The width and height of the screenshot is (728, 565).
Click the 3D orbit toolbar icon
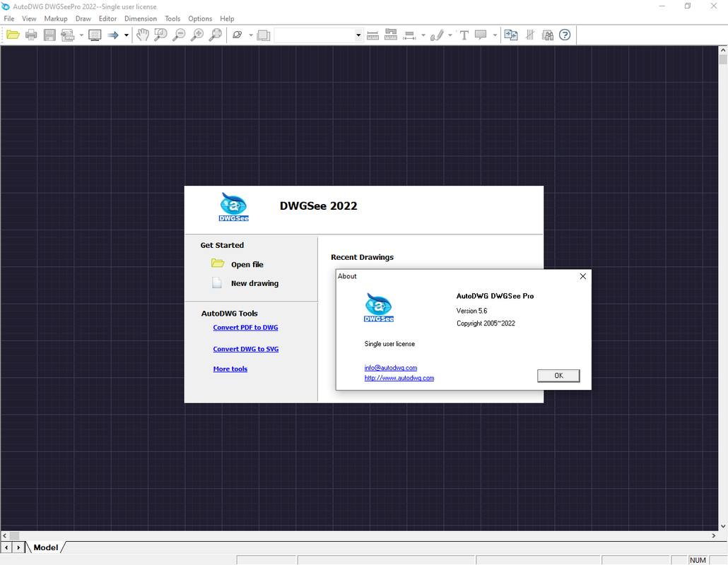[237, 35]
